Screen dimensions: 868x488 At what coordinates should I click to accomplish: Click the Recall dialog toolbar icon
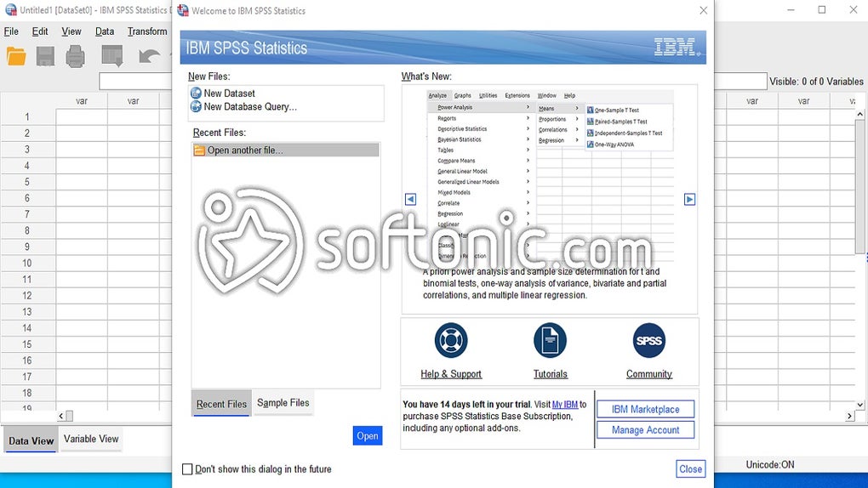point(112,56)
